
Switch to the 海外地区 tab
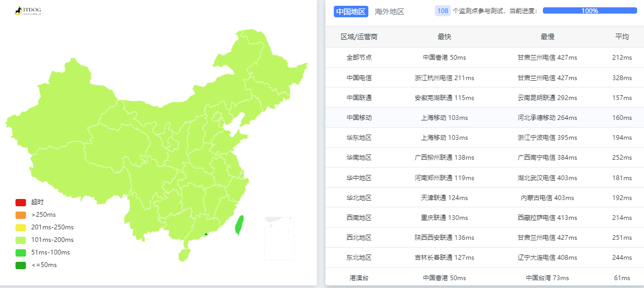pyautogui.click(x=389, y=11)
